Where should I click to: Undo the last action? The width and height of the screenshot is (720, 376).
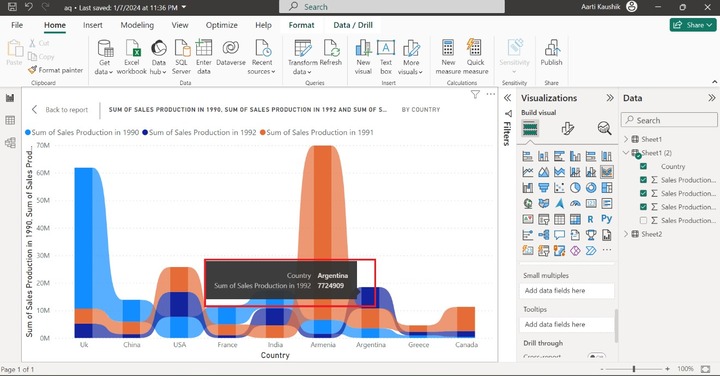[x=28, y=7]
